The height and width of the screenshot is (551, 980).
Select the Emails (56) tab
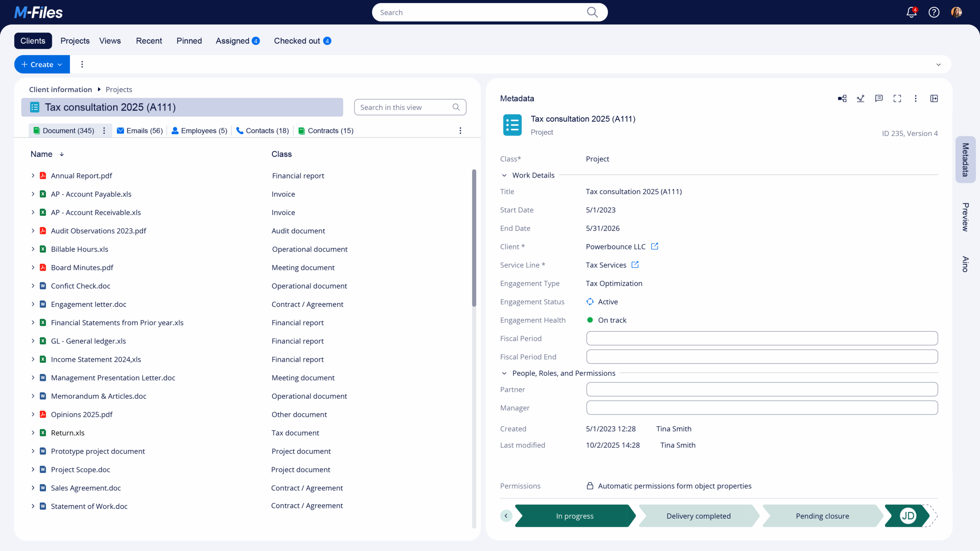coord(140,131)
